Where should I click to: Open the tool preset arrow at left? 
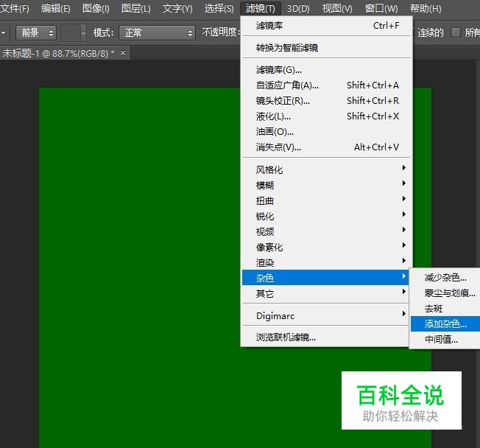click(x=3, y=32)
